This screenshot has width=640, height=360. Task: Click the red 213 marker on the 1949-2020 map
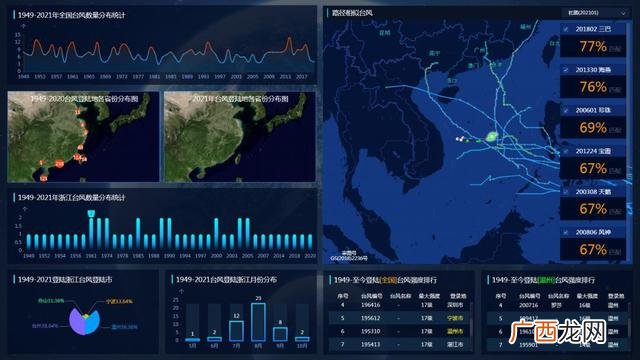(x=60, y=164)
